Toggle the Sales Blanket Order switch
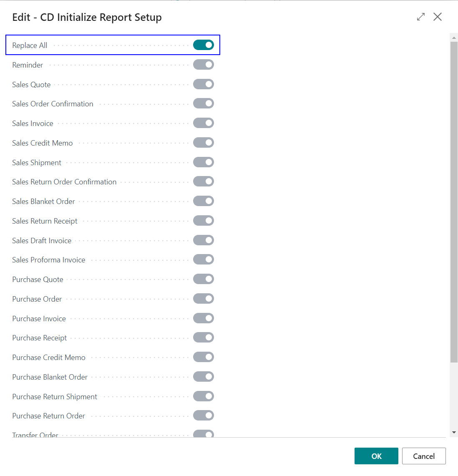 pos(204,201)
